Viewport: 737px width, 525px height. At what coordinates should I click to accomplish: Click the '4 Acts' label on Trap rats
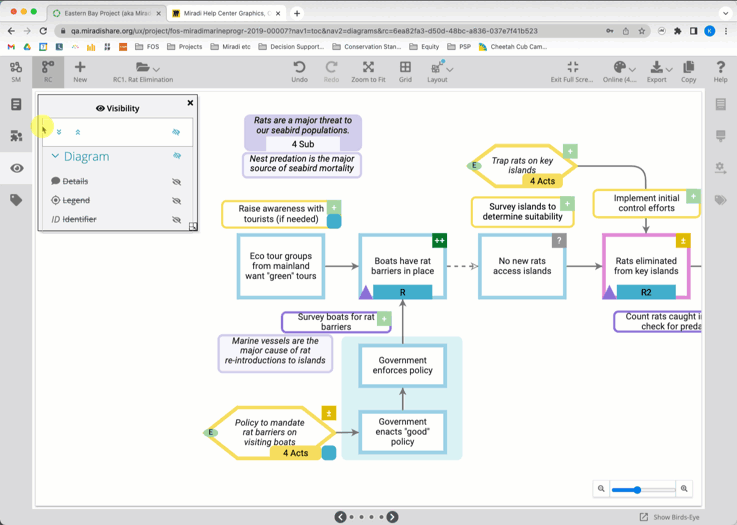click(x=542, y=181)
